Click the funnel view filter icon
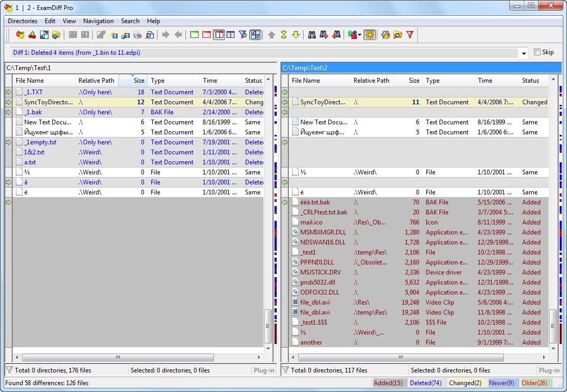 pos(243,35)
